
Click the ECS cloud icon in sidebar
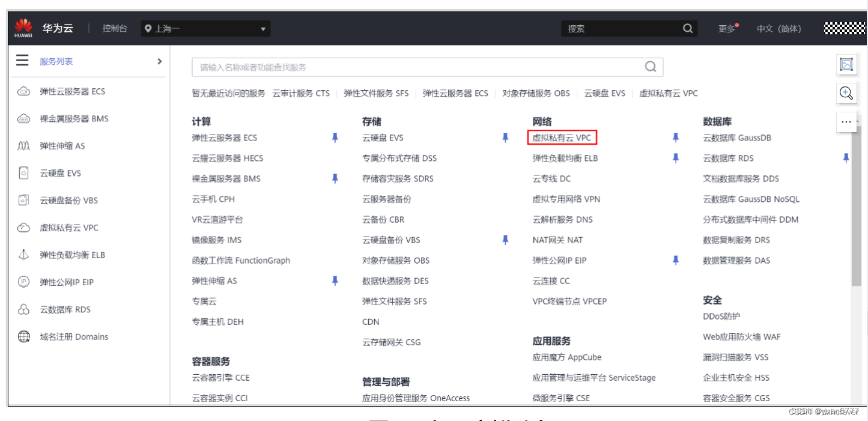click(x=23, y=91)
